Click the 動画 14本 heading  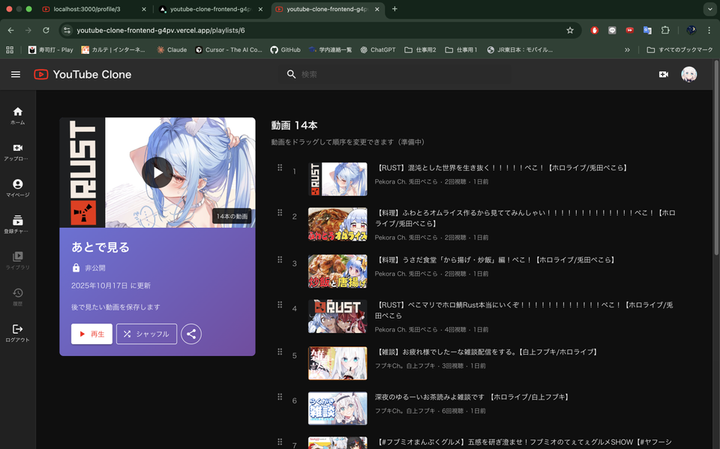coord(294,125)
